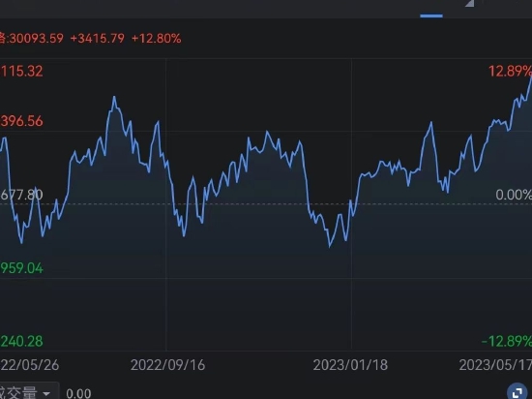
Task: Click the volume value 0.00
Action: (78, 393)
